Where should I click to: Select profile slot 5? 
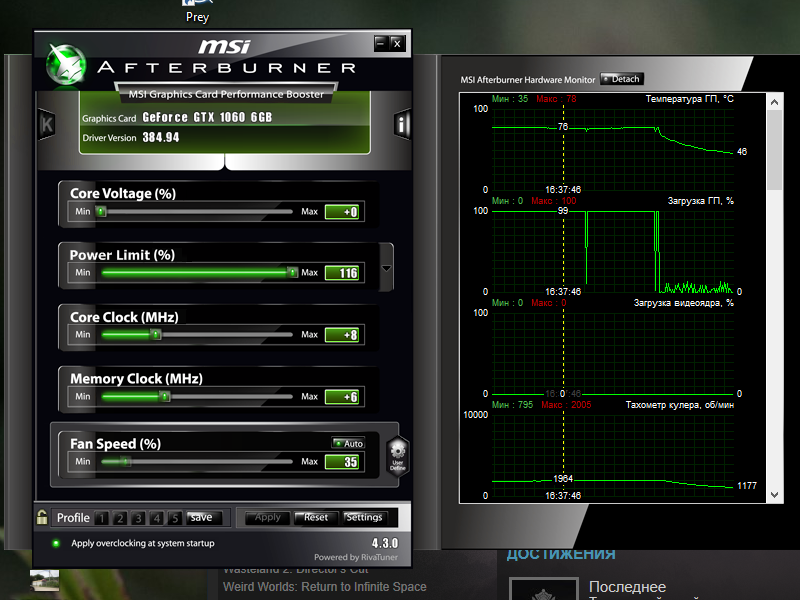point(174,518)
